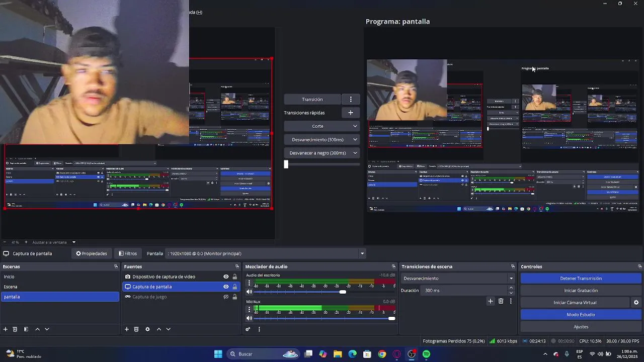Mute Audio del escritorio speaker icon

click(x=249, y=292)
